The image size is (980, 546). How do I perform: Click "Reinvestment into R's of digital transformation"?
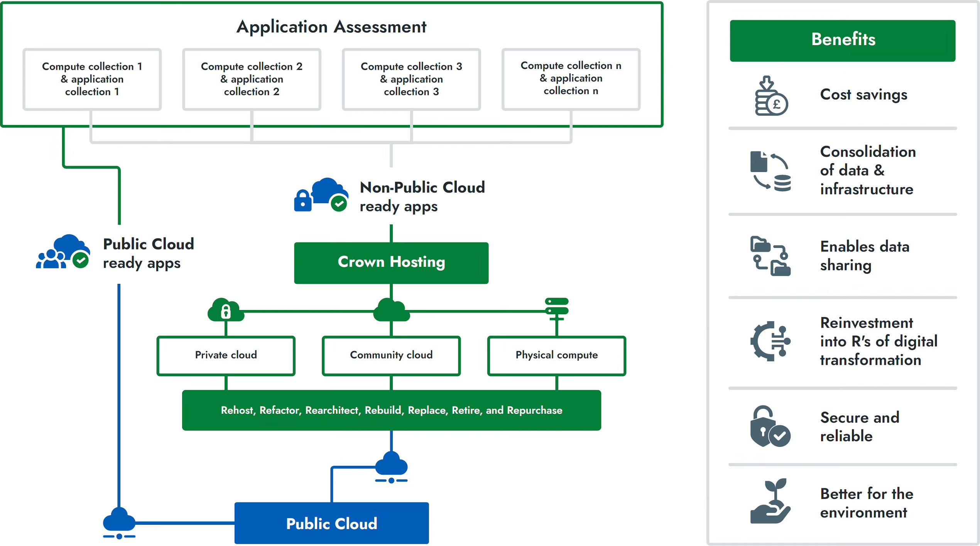[879, 341]
